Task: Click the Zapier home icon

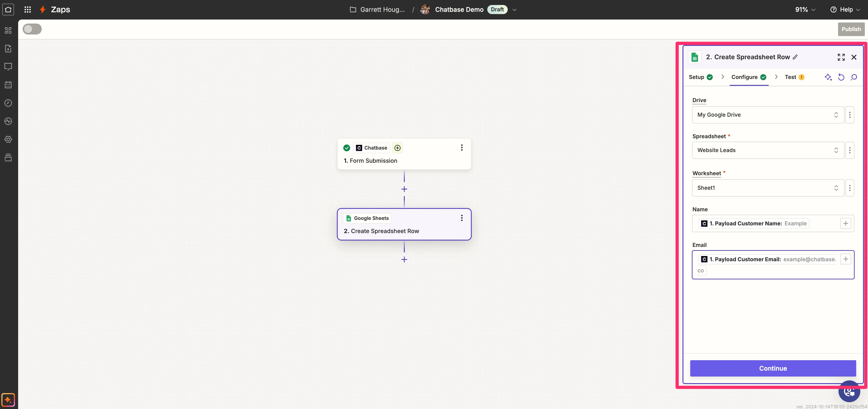Action: 8,10
